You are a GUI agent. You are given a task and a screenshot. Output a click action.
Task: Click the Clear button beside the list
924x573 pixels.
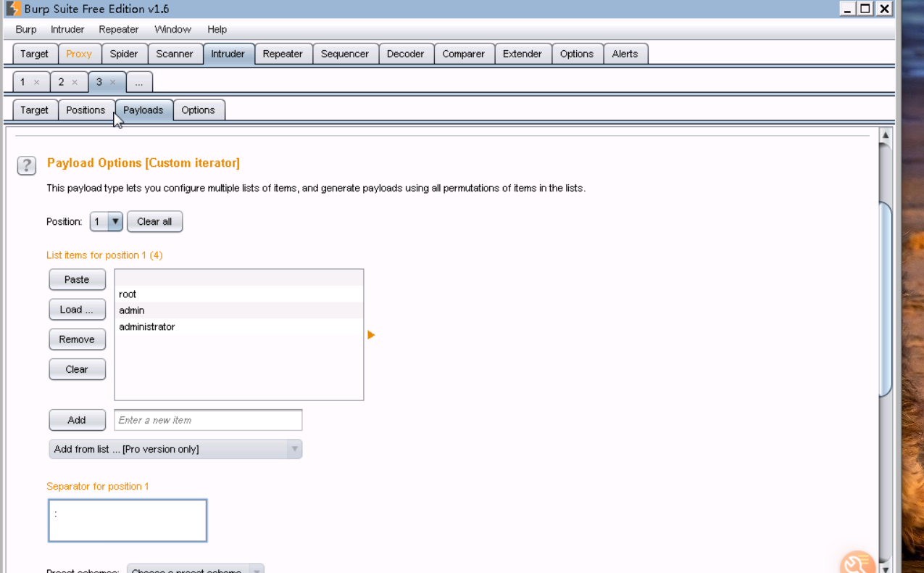(x=77, y=369)
